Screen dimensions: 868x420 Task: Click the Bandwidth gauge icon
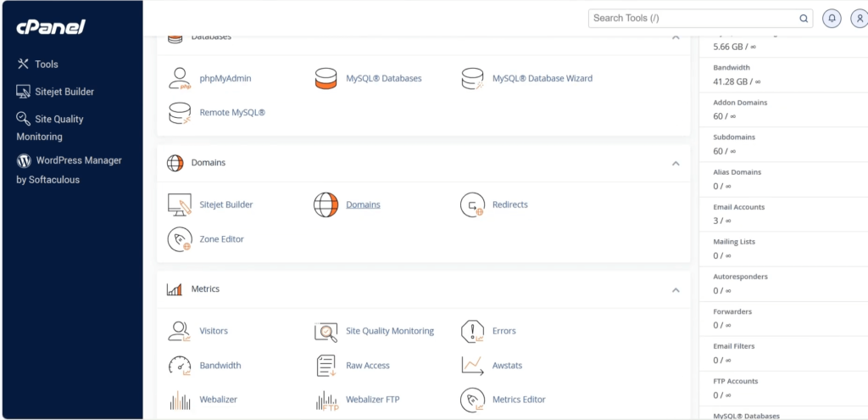pyautogui.click(x=180, y=366)
